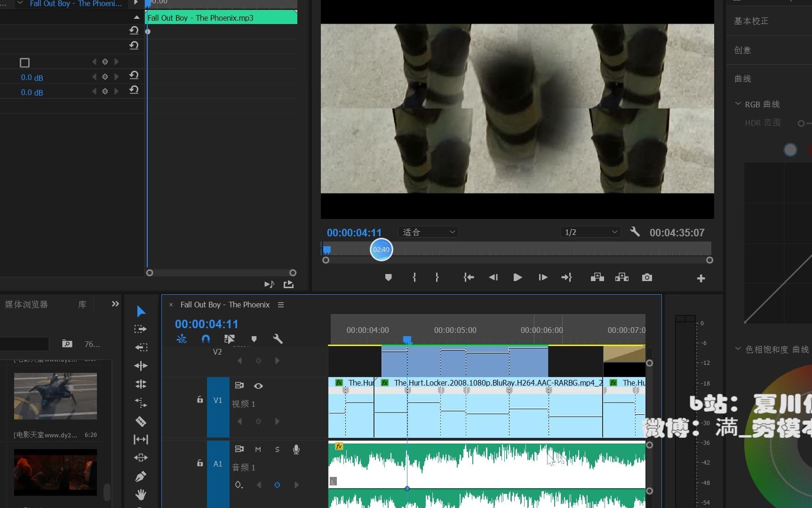Viewport: 812px width, 508px height.
Task: Open Program Monitor wrench settings
Action: tap(635, 232)
